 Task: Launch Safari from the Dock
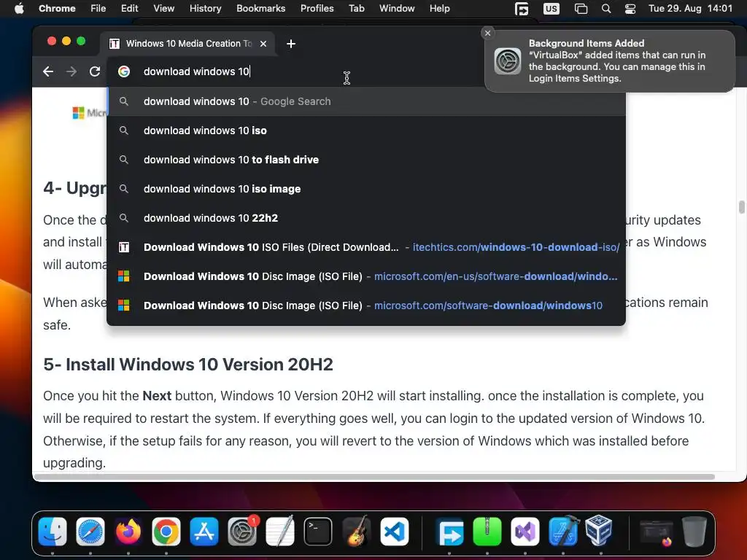pos(90,531)
